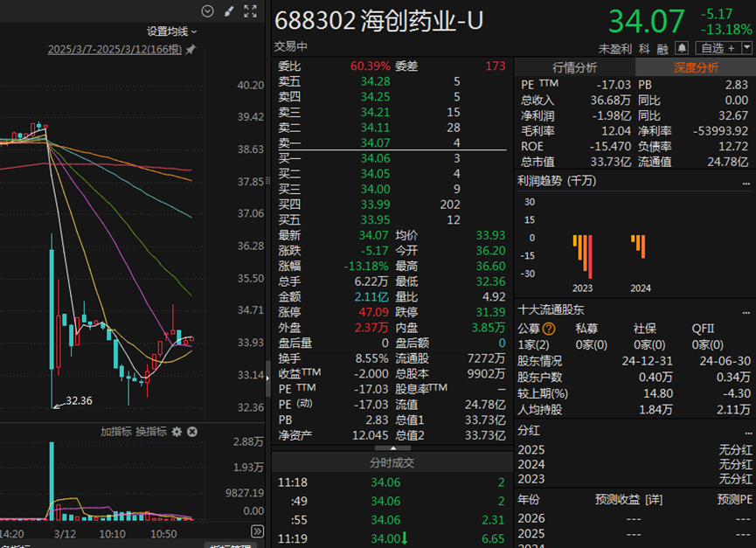Image resolution: width=756 pixels, height=548 pixels.
Task: Click the 跌停 price 31.39
Action: (x=491, y=312)
